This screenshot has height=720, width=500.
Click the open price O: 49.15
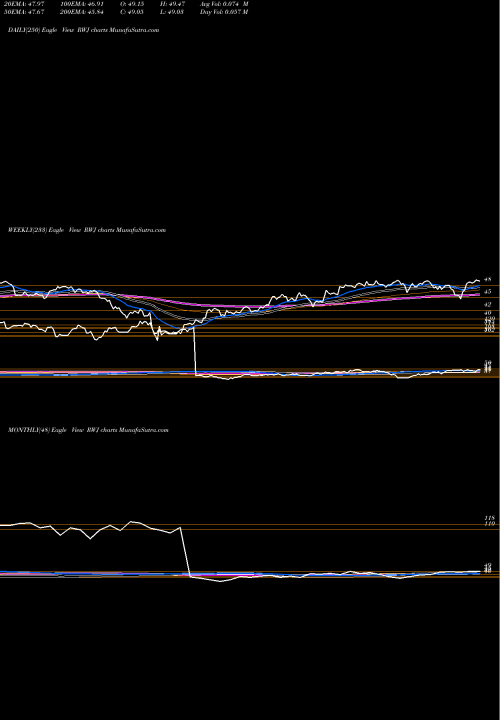click(x=134, y=4)
